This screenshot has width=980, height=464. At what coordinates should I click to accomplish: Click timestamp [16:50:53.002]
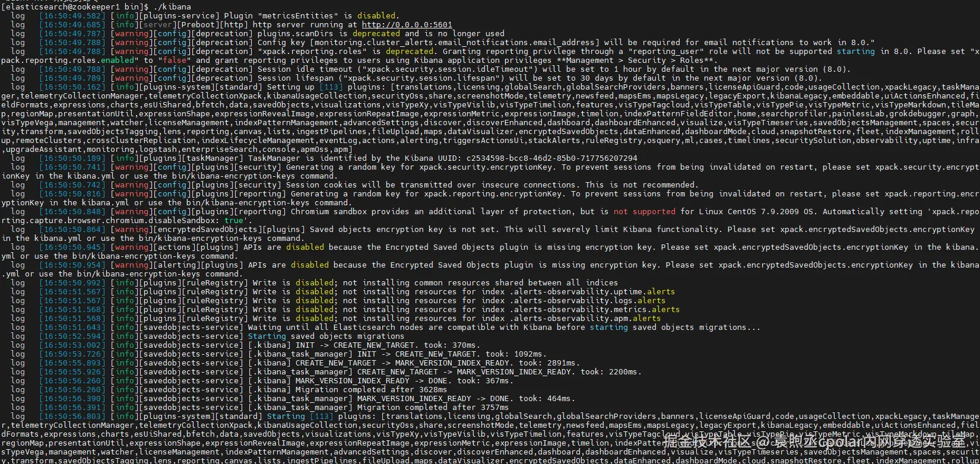72,345
